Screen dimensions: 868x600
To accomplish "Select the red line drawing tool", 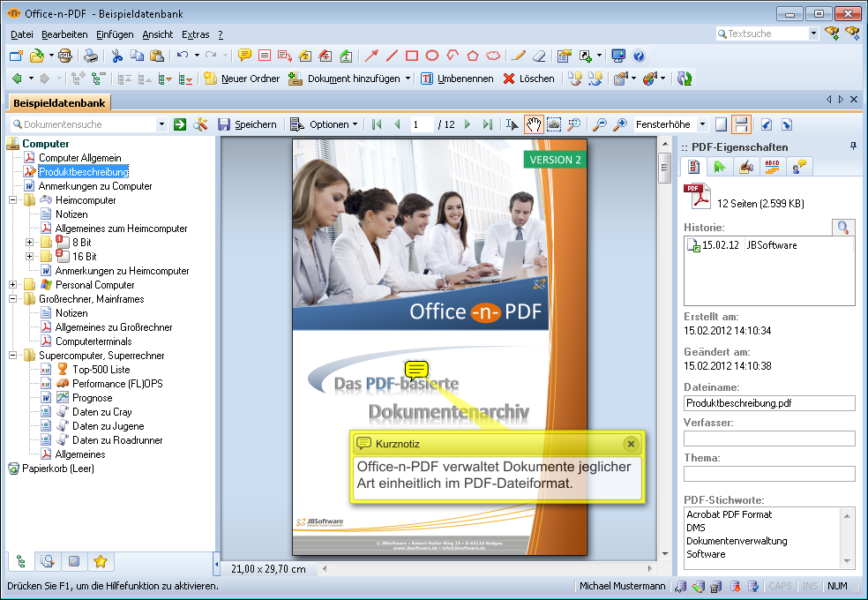I will (392, 56).
